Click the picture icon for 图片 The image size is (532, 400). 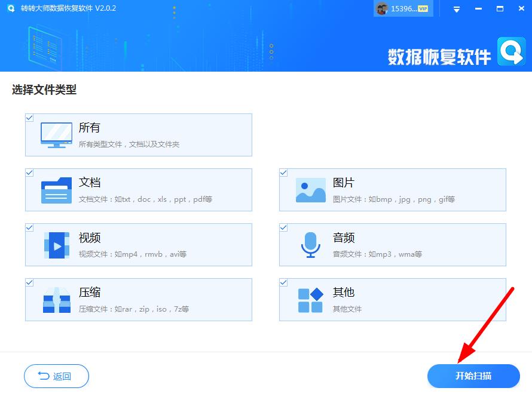[310, 190]
